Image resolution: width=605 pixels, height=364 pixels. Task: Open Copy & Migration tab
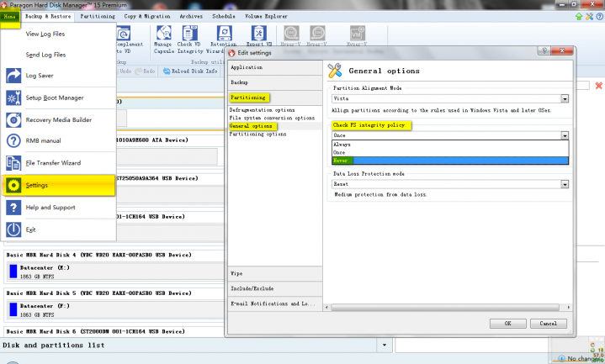coord(147,17)
